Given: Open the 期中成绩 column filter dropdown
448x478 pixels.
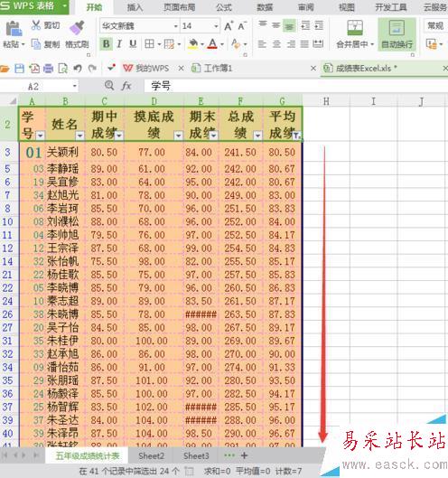Looking at the screenshot, I should click(x=119, y=135).
